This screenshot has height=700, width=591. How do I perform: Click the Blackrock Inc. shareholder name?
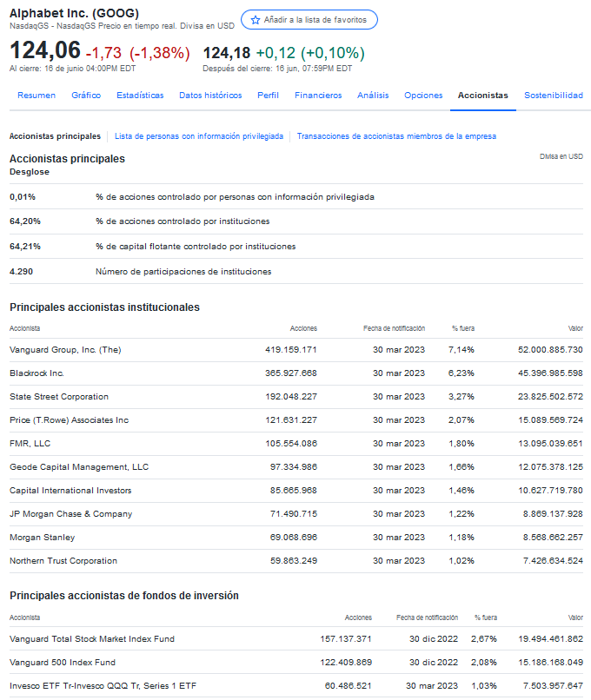37,373
